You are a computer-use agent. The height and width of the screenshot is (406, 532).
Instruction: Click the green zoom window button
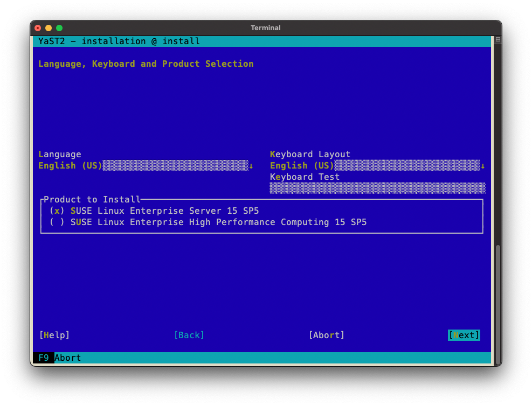[59, 28]
